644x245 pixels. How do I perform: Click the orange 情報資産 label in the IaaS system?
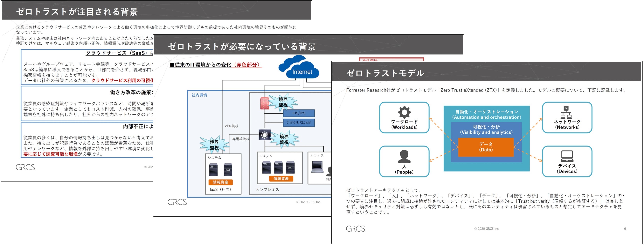[220, 182]
